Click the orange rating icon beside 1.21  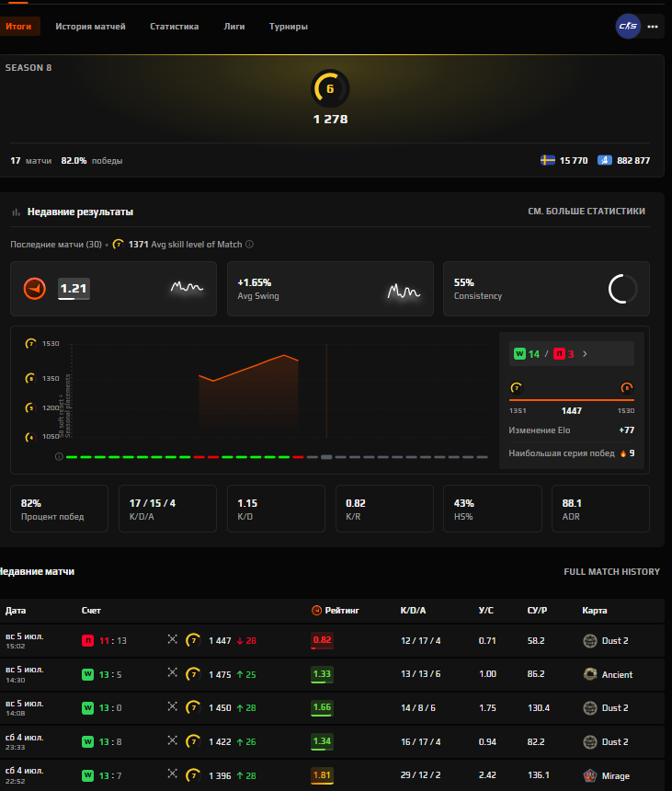(x=35, y=289)
